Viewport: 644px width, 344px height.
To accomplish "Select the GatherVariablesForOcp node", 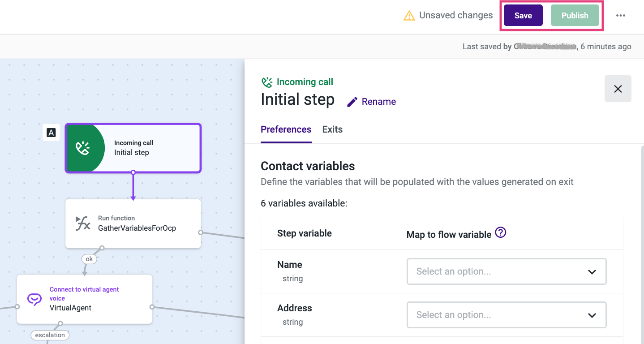I will tap(137, 224).
